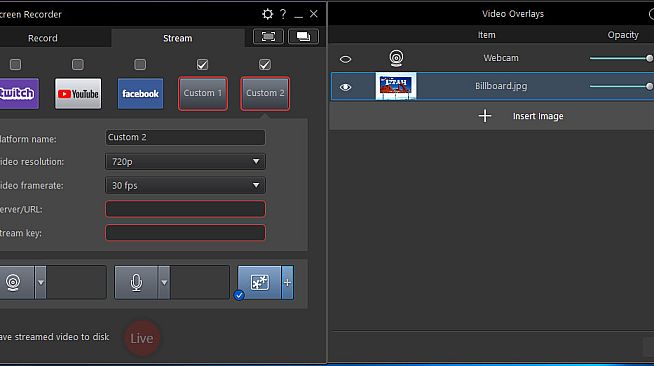
Task: Toggle the video overlay button
Action: pyautogui.click(x=259, y=282)
